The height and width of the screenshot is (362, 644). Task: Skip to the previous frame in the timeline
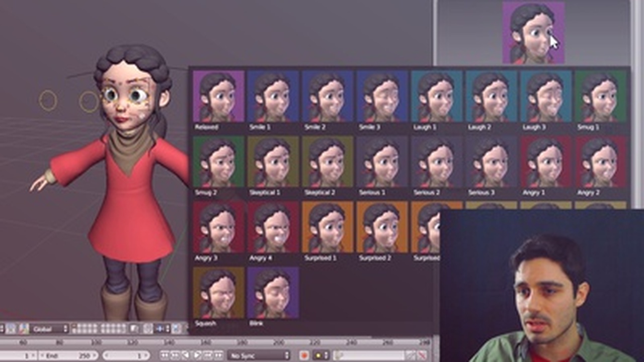[x=174, y=355]
